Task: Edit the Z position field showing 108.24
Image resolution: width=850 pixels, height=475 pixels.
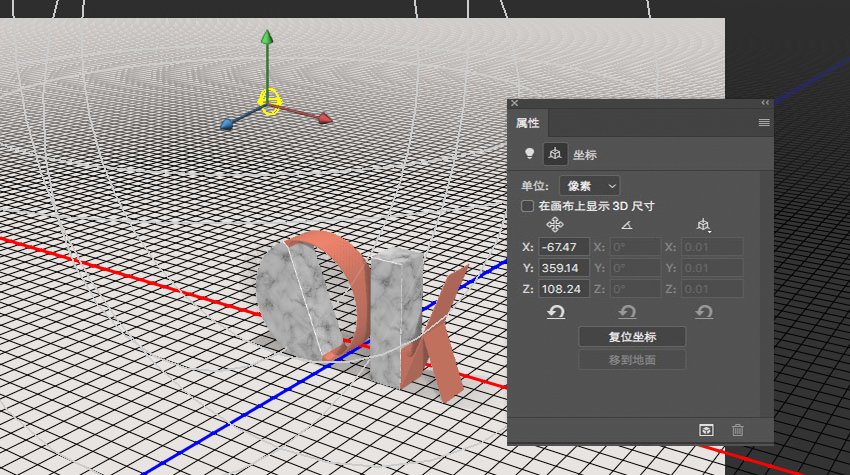Action: 564,288
